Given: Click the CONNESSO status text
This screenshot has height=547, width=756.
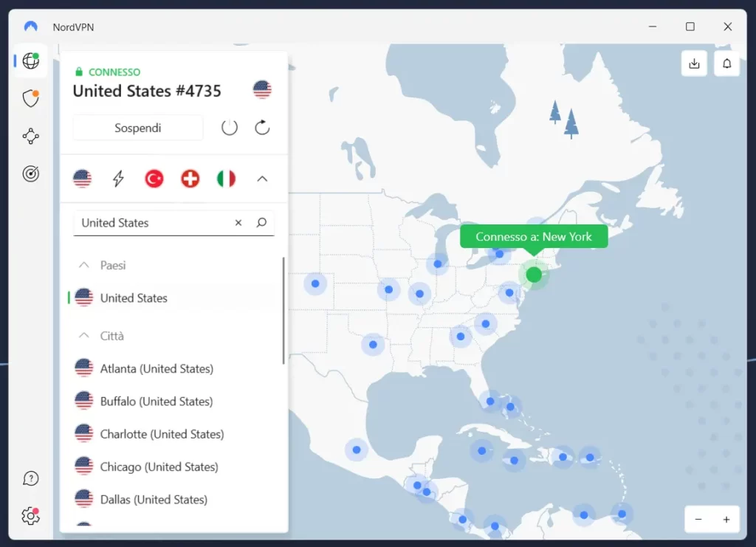Looking at the screenshot, I should tap(114, 72).
